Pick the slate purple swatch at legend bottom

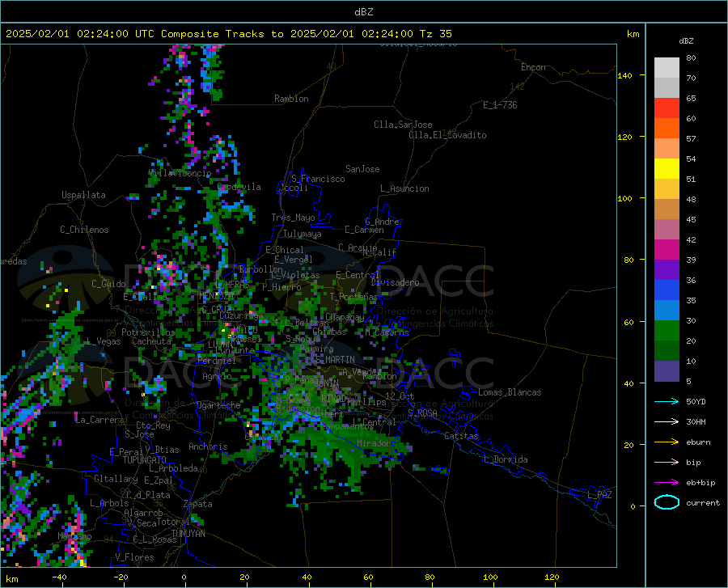pyautogui.click(x=667, y=371)
